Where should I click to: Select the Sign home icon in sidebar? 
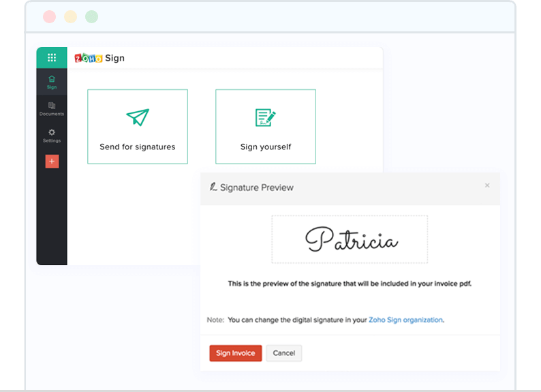[52, 79]
